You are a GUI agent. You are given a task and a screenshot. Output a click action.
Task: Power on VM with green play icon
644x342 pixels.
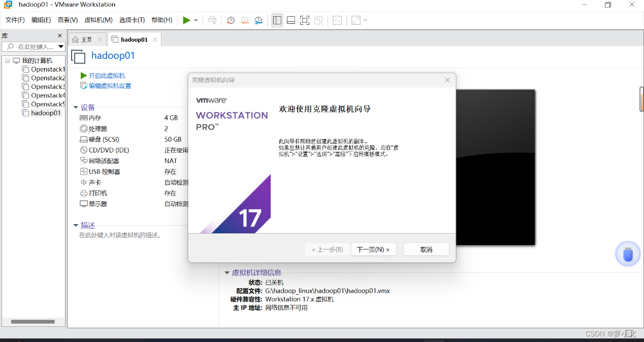(x=186, y=20)
